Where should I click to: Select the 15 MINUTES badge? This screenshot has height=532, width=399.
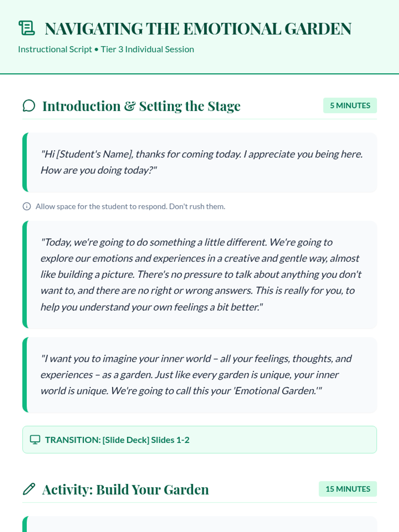tap(348, 489)
